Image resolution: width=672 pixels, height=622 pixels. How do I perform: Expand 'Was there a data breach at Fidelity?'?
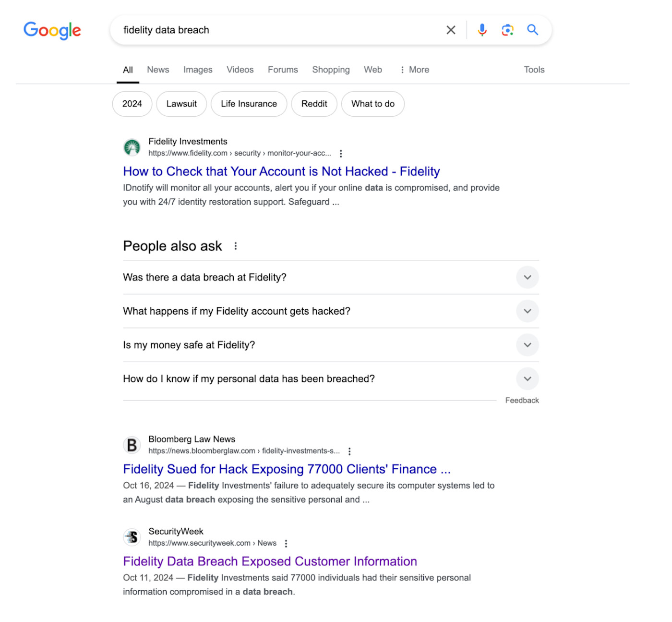click(x=527, y=277)
